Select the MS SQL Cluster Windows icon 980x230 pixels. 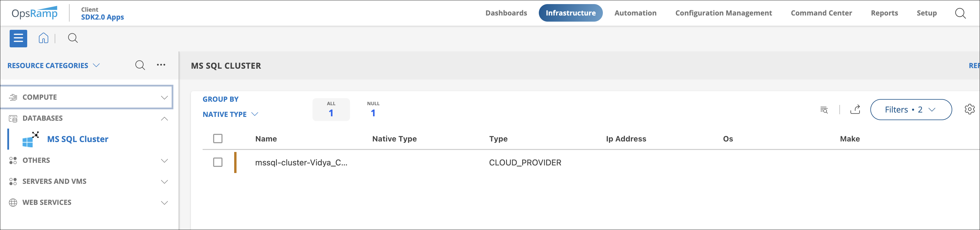[x=30, y=139]
